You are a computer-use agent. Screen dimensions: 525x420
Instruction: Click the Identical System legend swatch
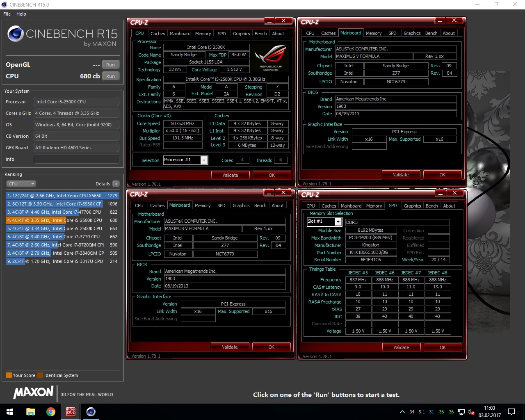(x=40, y=375)
